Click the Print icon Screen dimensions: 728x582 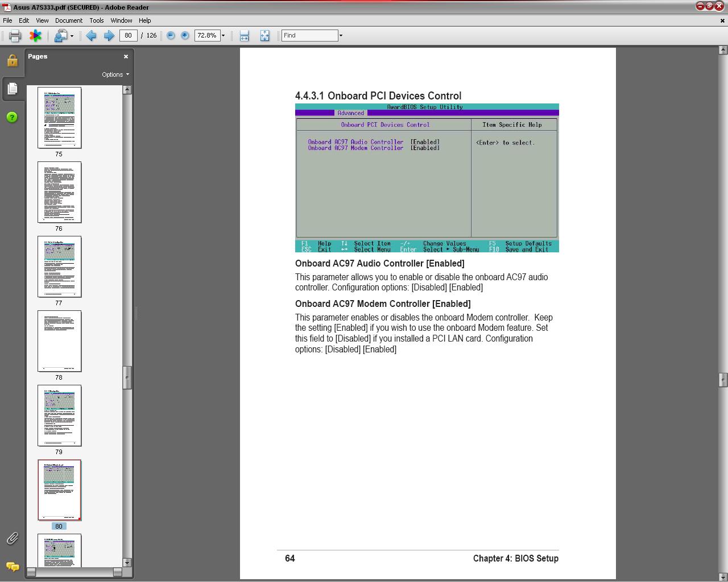14,35
